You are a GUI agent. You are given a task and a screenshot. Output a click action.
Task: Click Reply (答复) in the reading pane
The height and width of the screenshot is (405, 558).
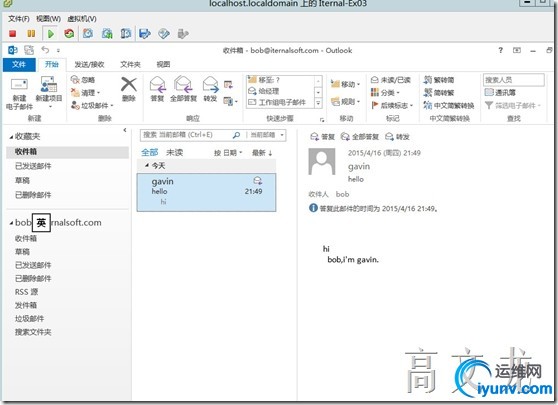click(322, 137)
